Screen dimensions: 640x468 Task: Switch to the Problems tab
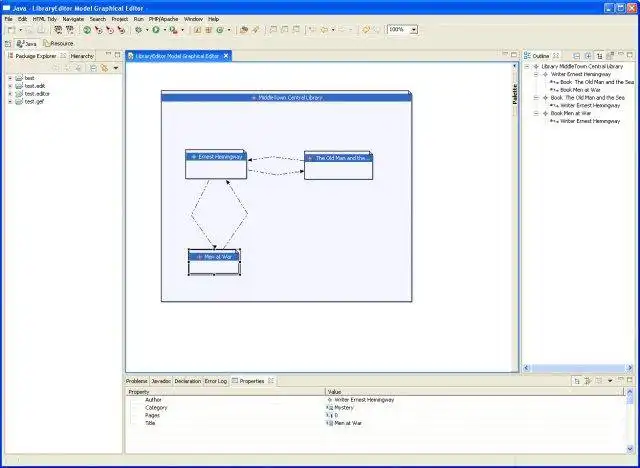[x=136, y=381]
